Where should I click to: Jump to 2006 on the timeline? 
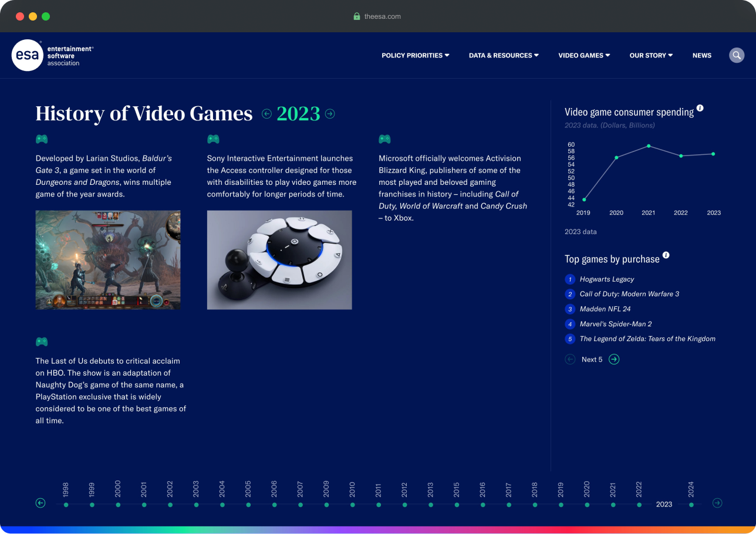[x=274, y=495]
